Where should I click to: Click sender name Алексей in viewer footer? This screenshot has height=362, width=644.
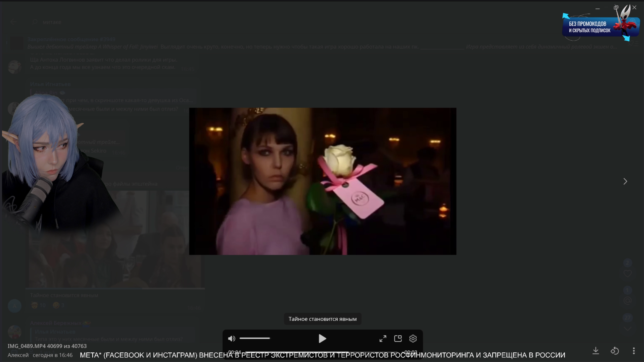coord(18,355)
